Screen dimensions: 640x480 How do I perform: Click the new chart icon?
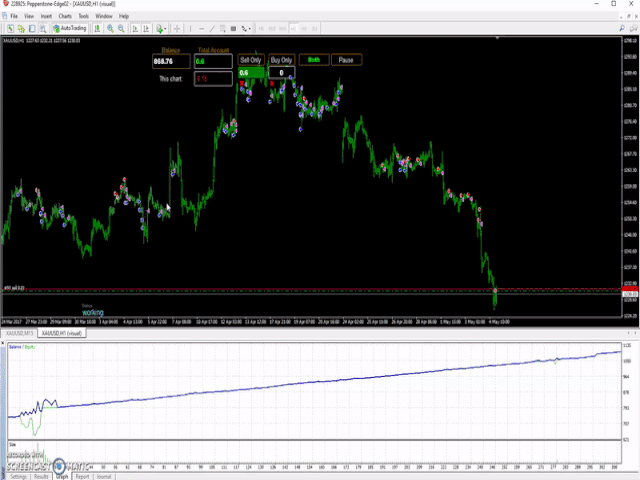(x=9, y=28)
